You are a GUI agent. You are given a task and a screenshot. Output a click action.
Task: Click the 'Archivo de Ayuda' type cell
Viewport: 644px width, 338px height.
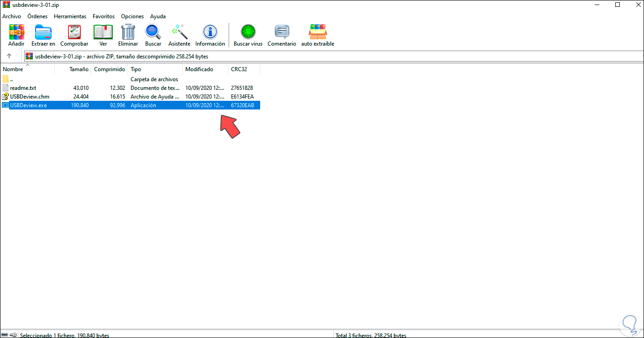[155, 97]
